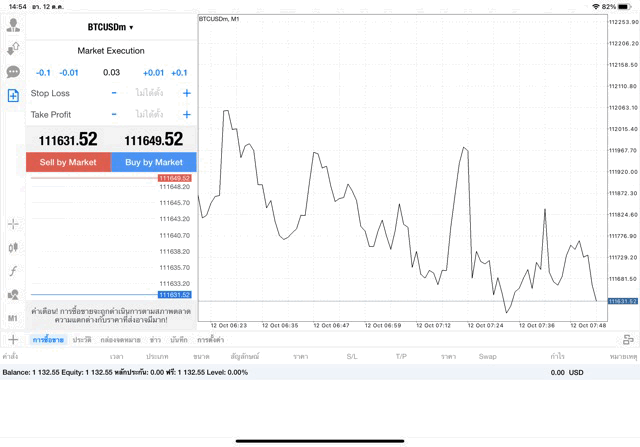Open chart type candlestick icon

tap(13, 247)
